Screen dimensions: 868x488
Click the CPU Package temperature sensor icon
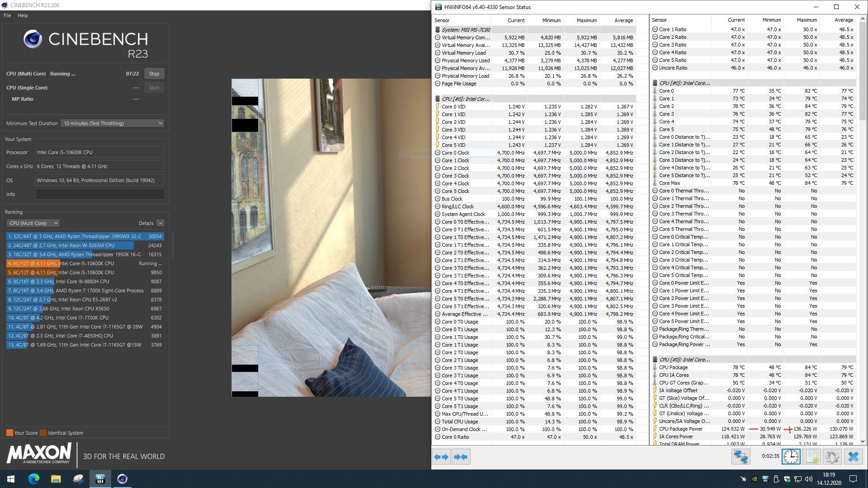pos(655,367)
